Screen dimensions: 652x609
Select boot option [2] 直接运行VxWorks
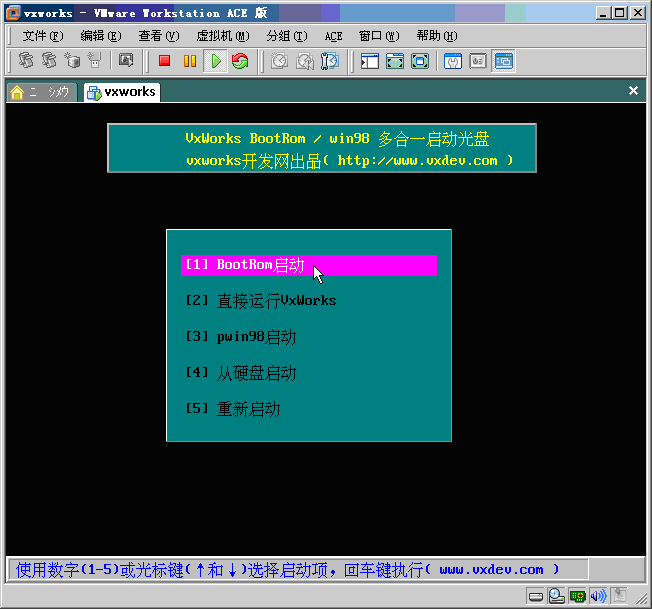261,301
